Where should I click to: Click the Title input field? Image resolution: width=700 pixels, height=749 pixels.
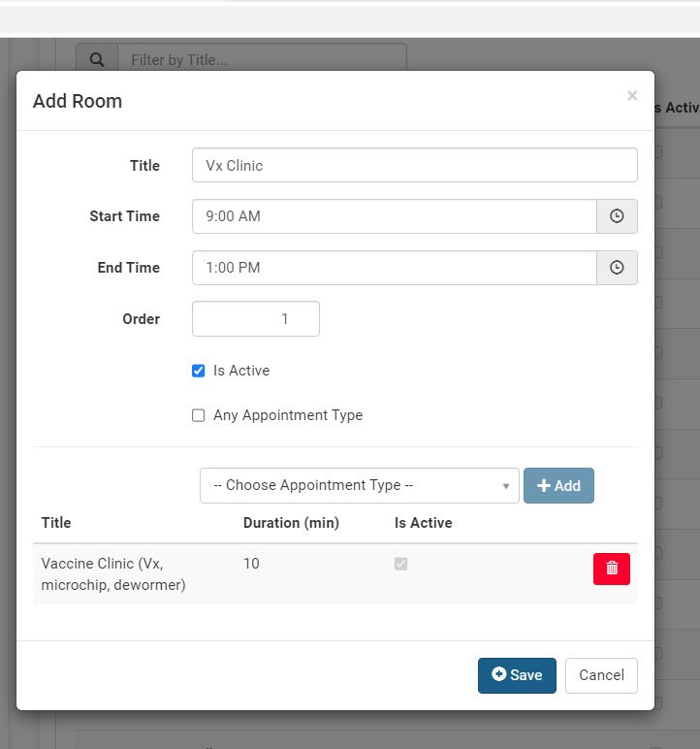(x=414, y=165)
